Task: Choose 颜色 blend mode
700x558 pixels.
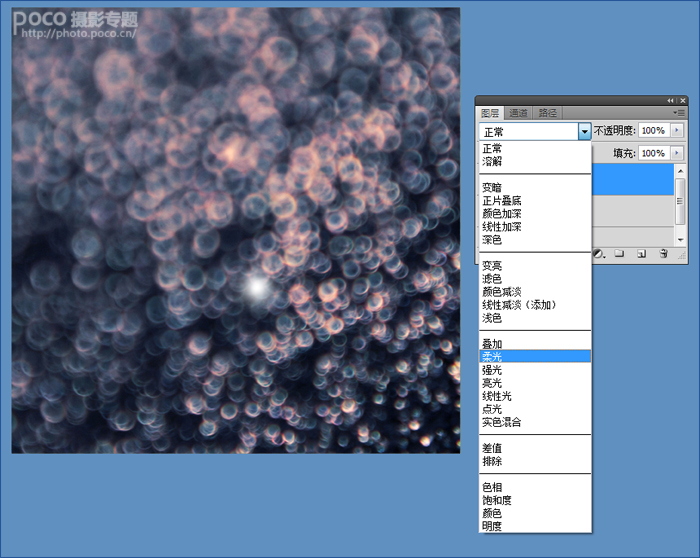Action: (535, 513)
